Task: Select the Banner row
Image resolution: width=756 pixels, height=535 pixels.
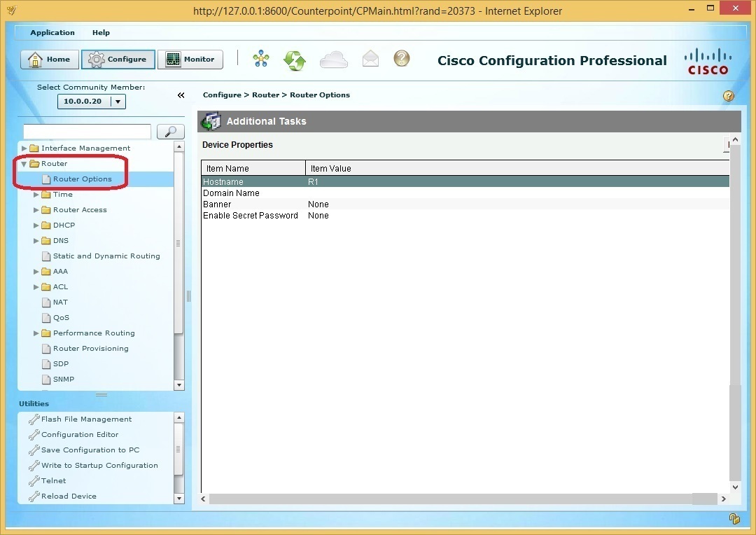Action: coord(465,204)
